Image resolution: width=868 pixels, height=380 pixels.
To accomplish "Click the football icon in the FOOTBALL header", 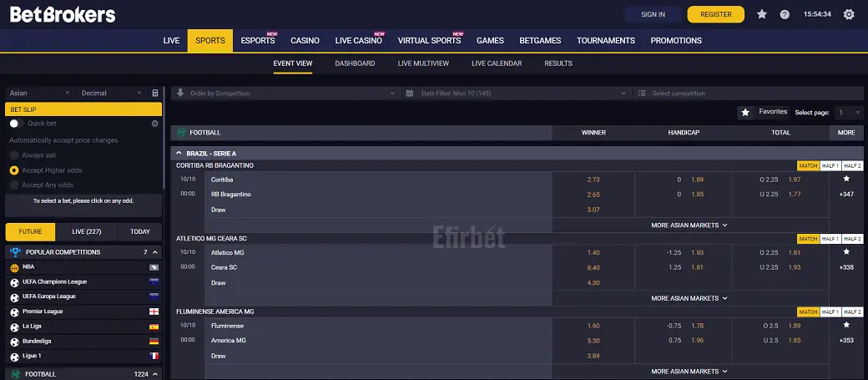I will pyautogui.click(x=181, y=133).
